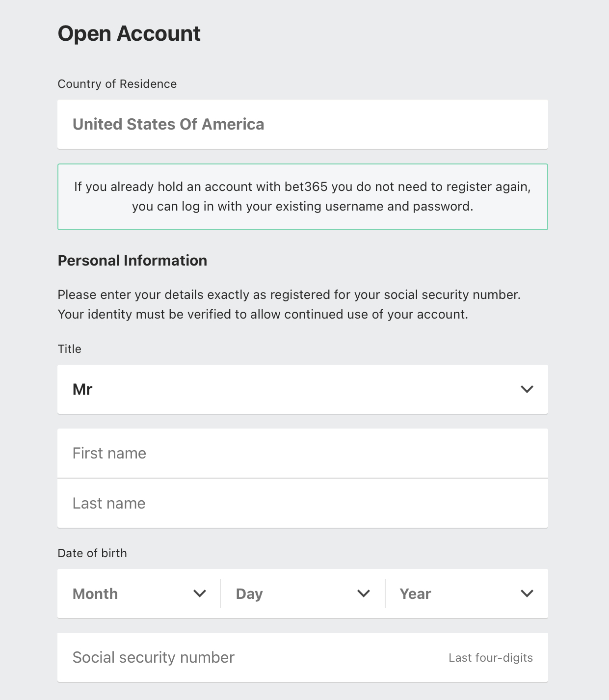Open the Title dropdown showing Mr
609x700 pixels.
[x=302, y=389]
